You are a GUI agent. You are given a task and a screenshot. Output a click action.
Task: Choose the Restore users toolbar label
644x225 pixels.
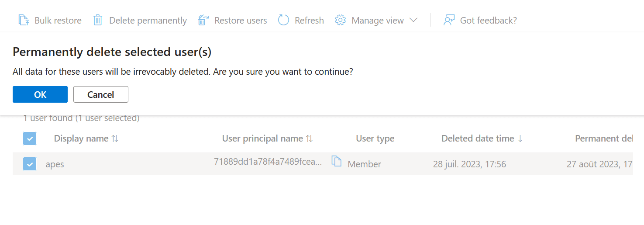pos(241,21)
